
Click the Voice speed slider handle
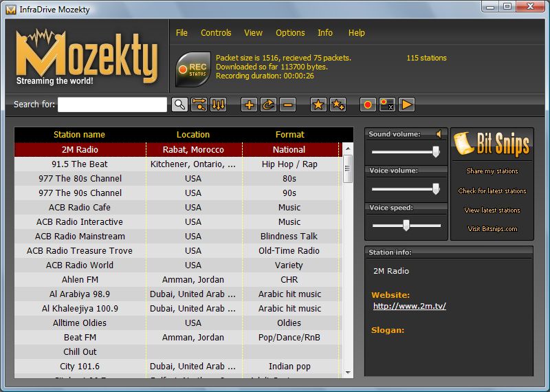406,226
